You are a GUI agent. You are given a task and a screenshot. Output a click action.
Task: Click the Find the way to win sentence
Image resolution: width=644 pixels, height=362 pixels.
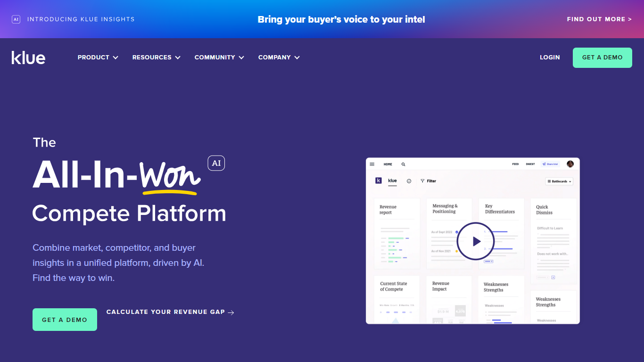pyautogui.click(x=74, y=278)
